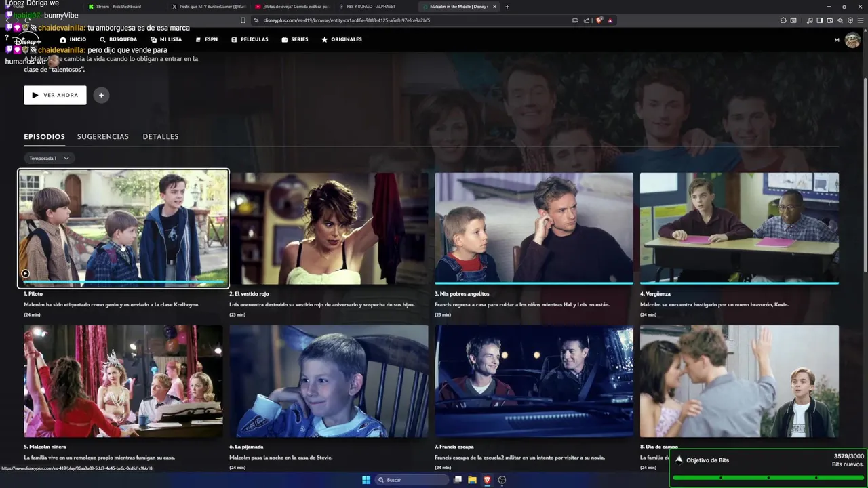Open the extensions puzzle icon
The image size is (868, 488).
pyautogui.click(x=784, y=20)
